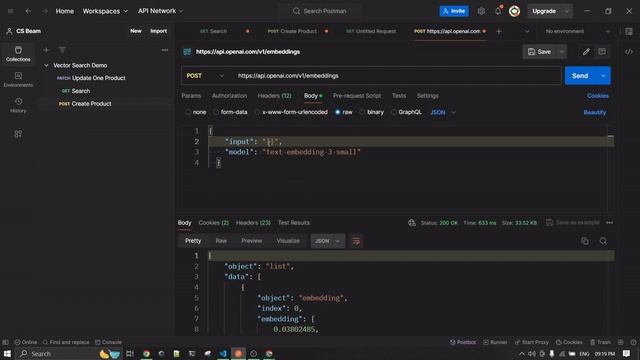Open the comments icon beside Save
The height and width of the screenshot is (360, 640).
602,52
